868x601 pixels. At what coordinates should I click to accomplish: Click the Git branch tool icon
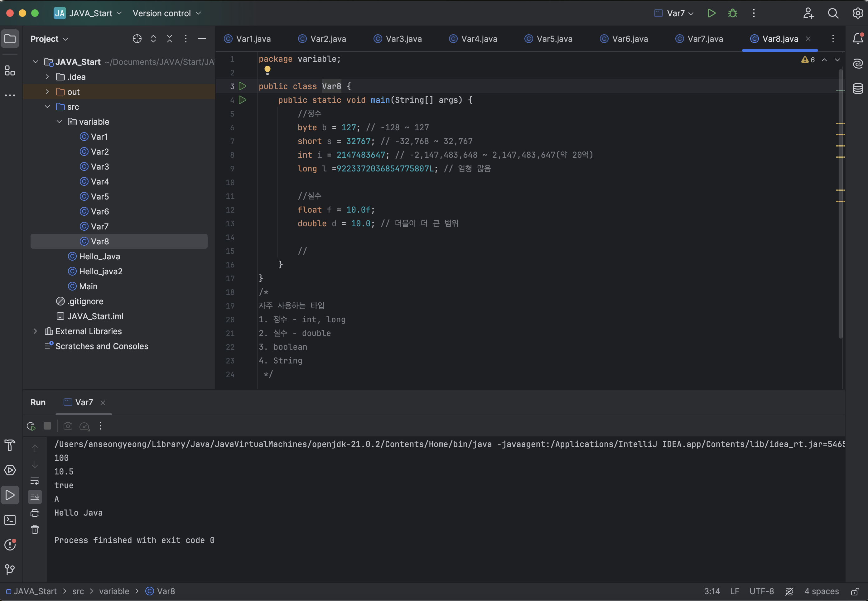(x=10, y=570)
